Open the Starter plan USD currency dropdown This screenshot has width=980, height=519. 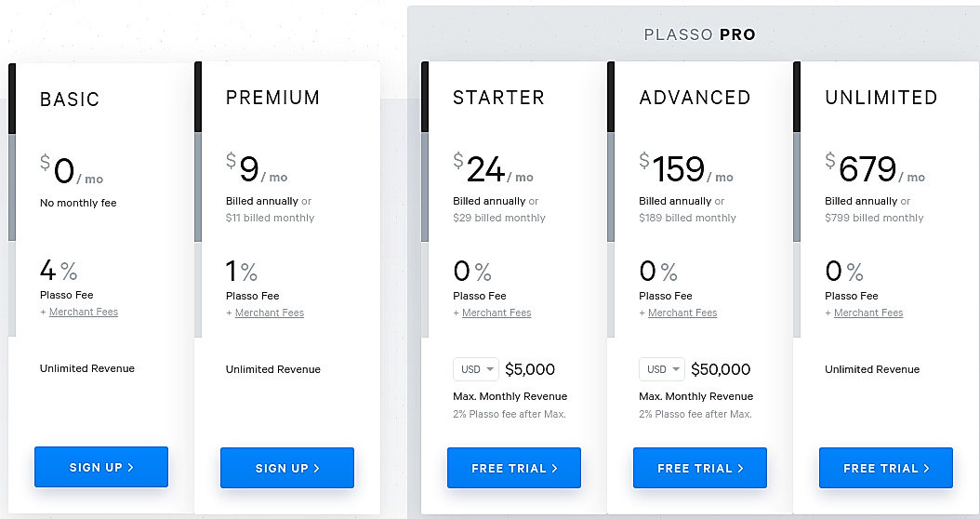(477, 369)
